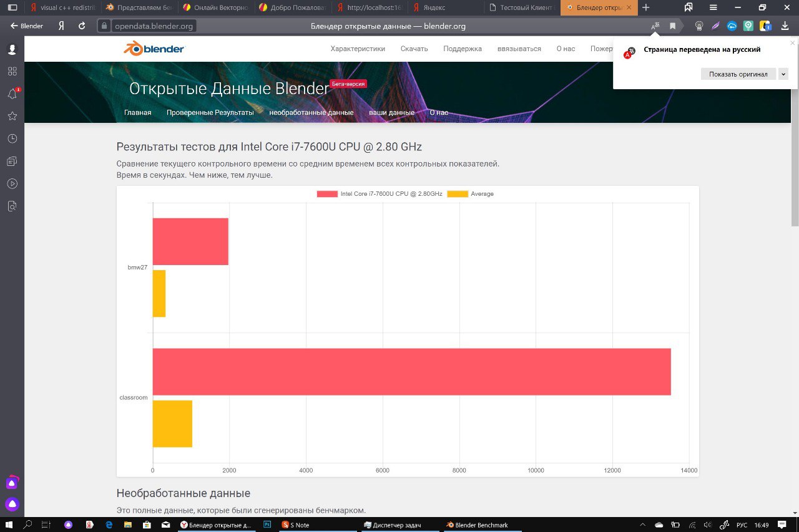Open bookmarks star in the sidebar
Viewport: 799px width, 532px height.
tap(12, 116)
